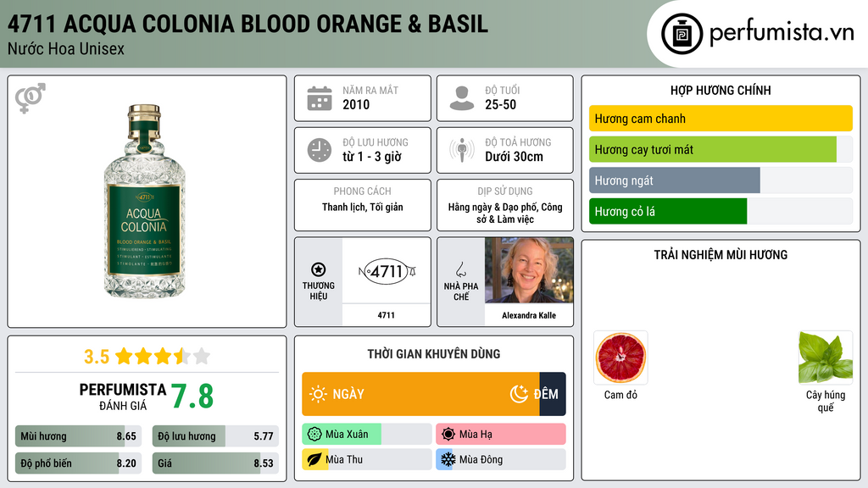Click the Cam đỏ blood orange thumbnail
Viewport: 868px width, 488px height.
coord(620,358)
